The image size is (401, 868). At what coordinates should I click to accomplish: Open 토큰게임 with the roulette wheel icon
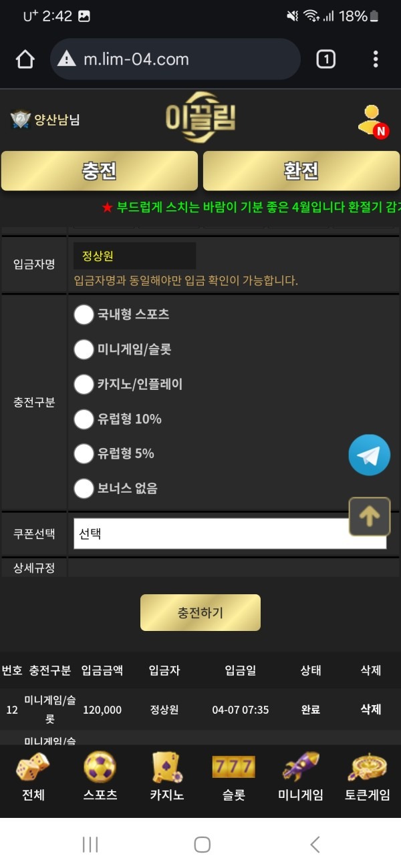pos(366,768)
